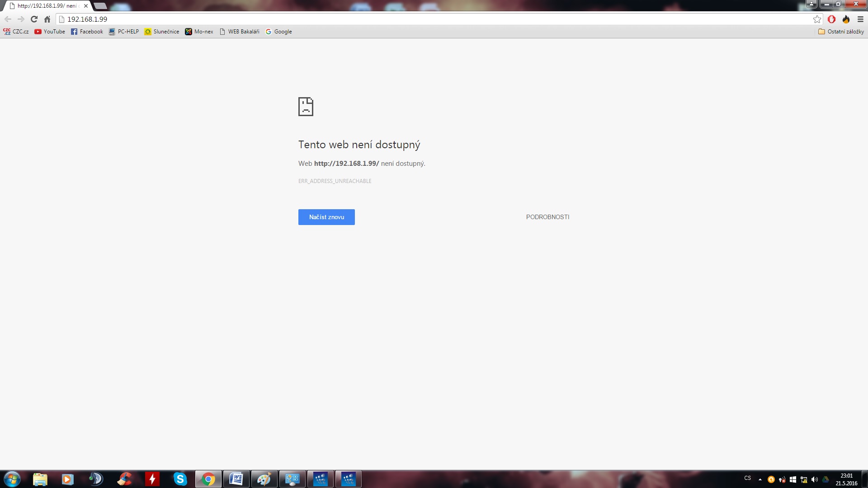The height and width of the screenshot is (488, 868).
Task: Open Chrome hamburger menu
Action: pyautogui.click(x=860, y=19)
